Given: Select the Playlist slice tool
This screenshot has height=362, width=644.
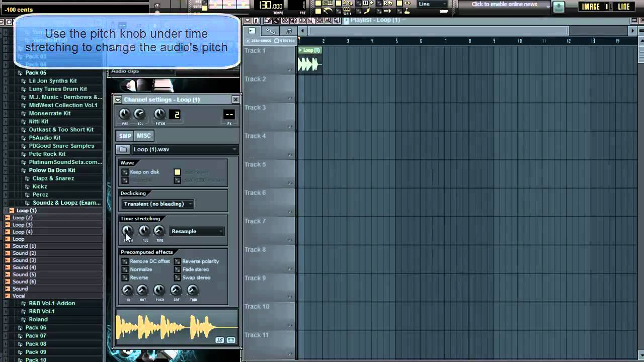Looking at the screenshot, I should pos(311,20).
